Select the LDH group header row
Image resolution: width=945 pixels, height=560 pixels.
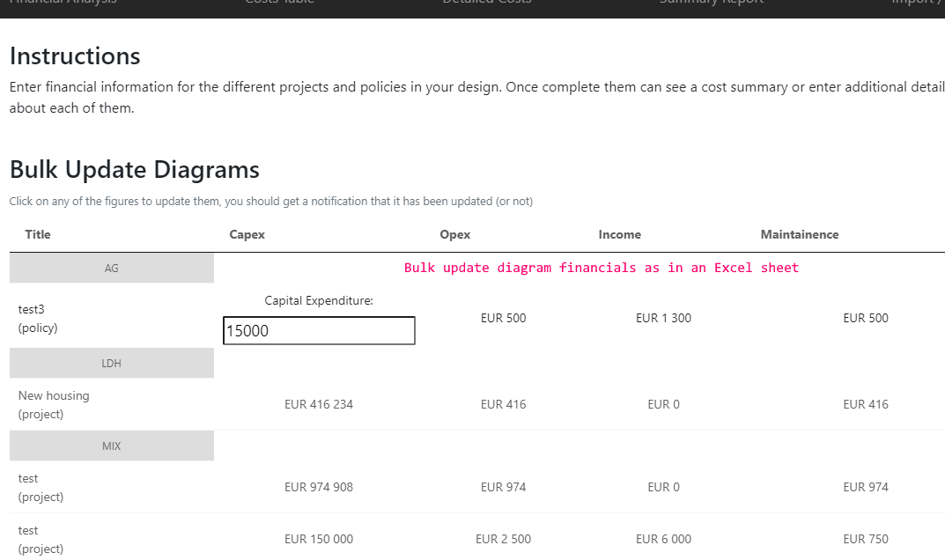[112, 364]
